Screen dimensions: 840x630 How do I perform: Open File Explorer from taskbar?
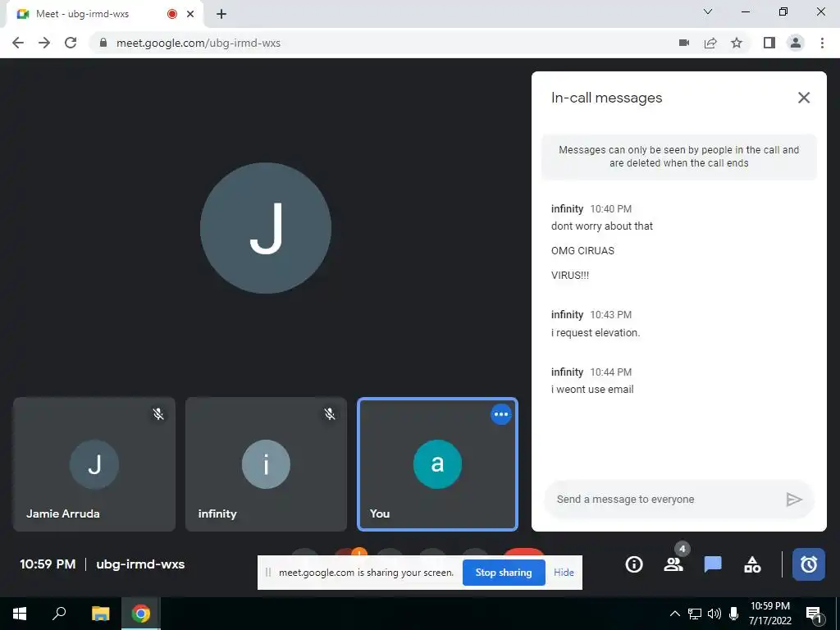coord(100,614)
